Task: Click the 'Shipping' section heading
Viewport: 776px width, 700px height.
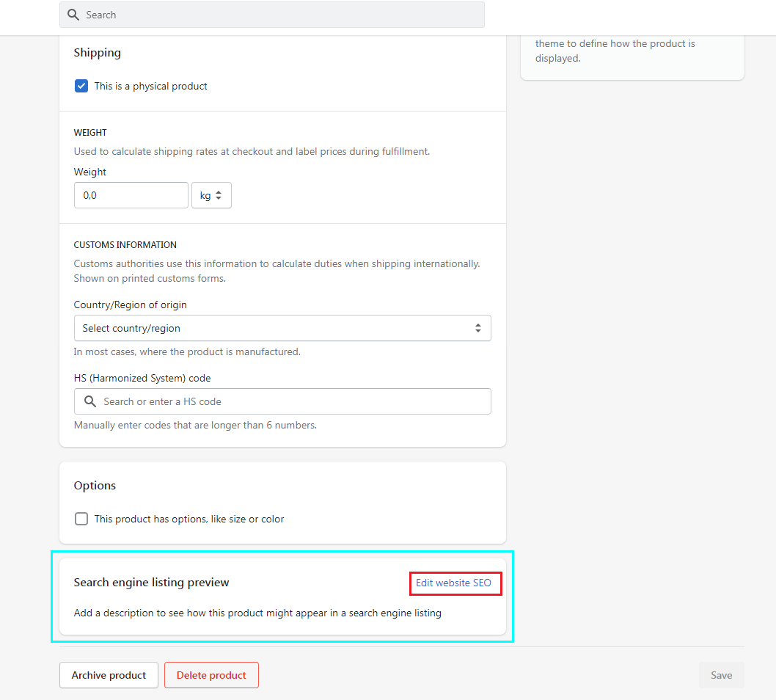Action: click(x=98, y=53)
